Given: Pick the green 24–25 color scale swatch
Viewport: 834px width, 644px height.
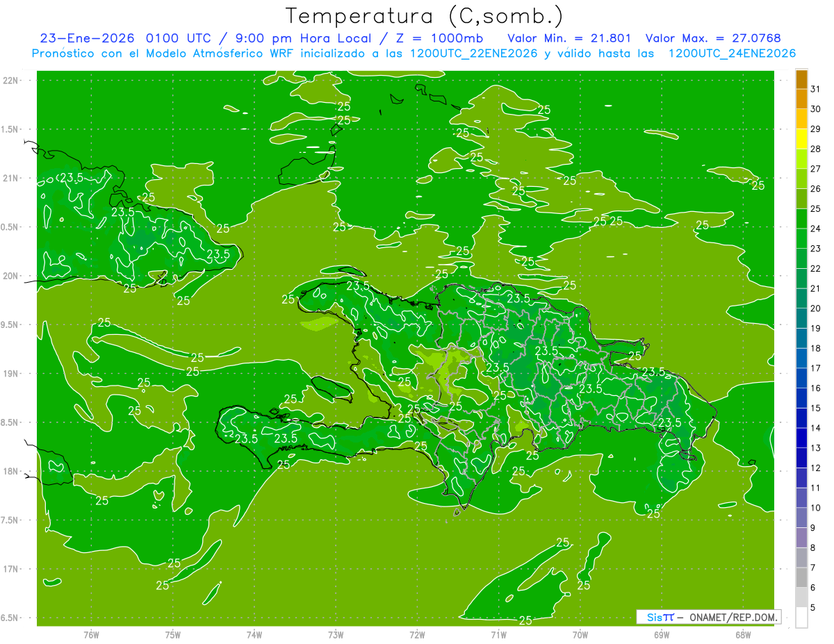Looking at the screenshot, I should click(x=801, y=219).
